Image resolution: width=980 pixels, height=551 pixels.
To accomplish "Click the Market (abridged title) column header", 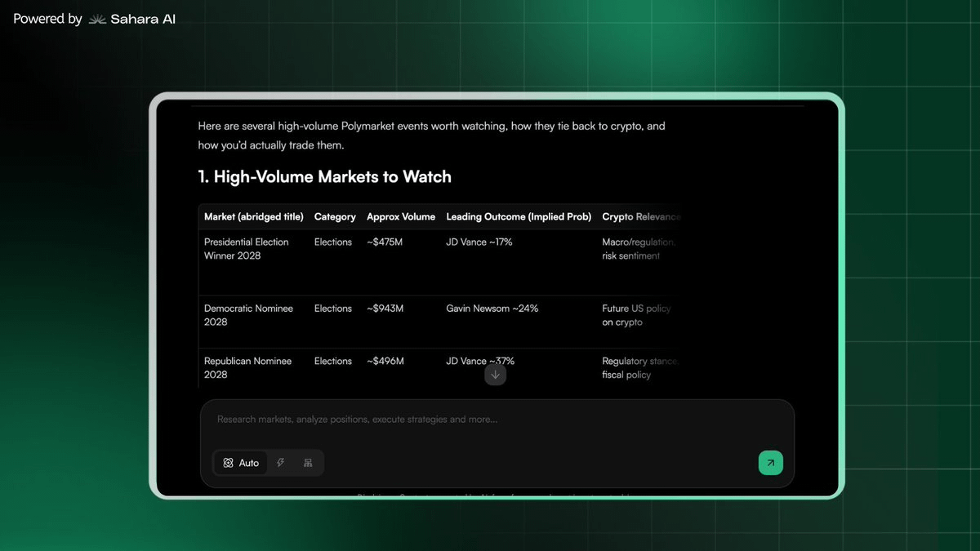I will 254,217.
